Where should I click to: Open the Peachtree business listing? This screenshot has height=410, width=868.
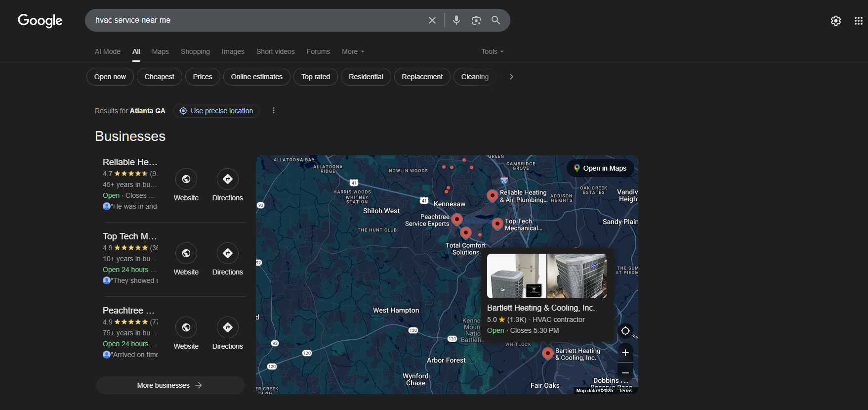point(128,311)
